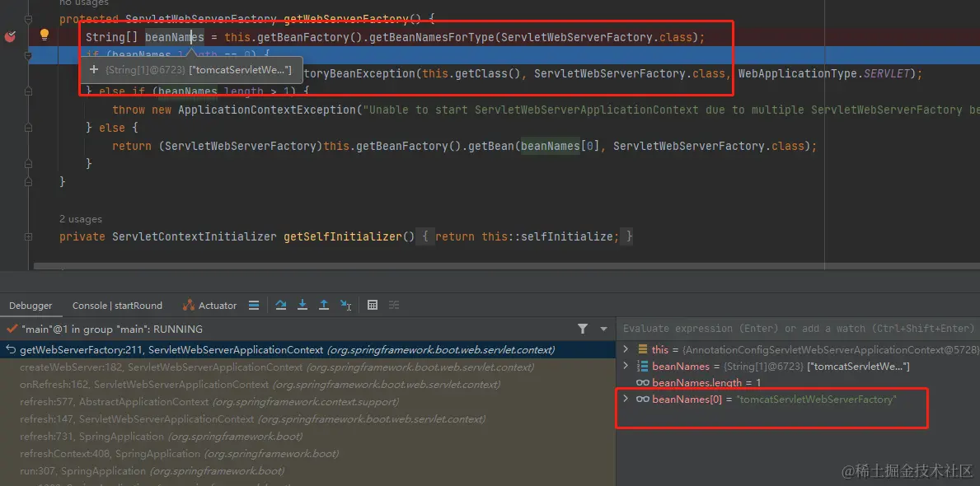Click the Trace Current Stream Chain icon

click(394, 305)
